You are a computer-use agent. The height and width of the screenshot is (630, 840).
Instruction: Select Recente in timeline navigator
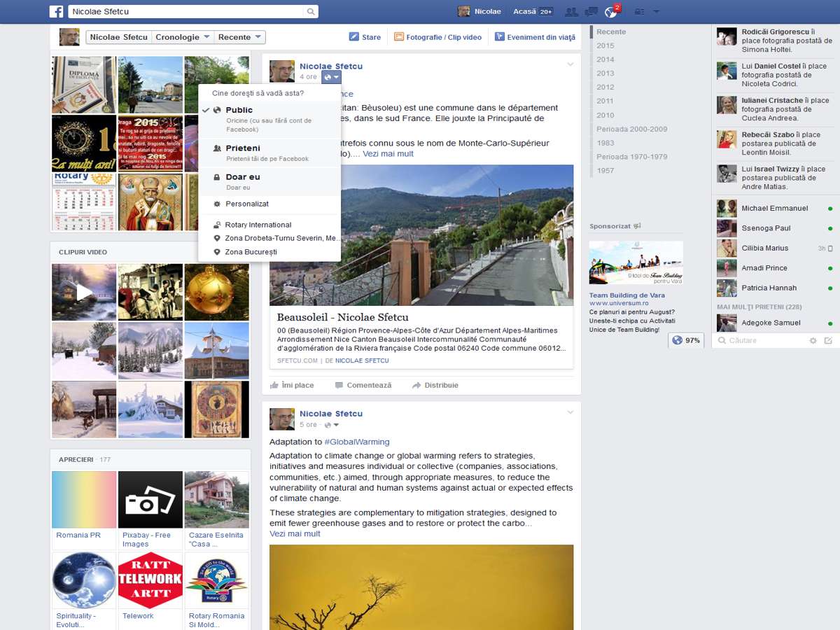(611, 31)
